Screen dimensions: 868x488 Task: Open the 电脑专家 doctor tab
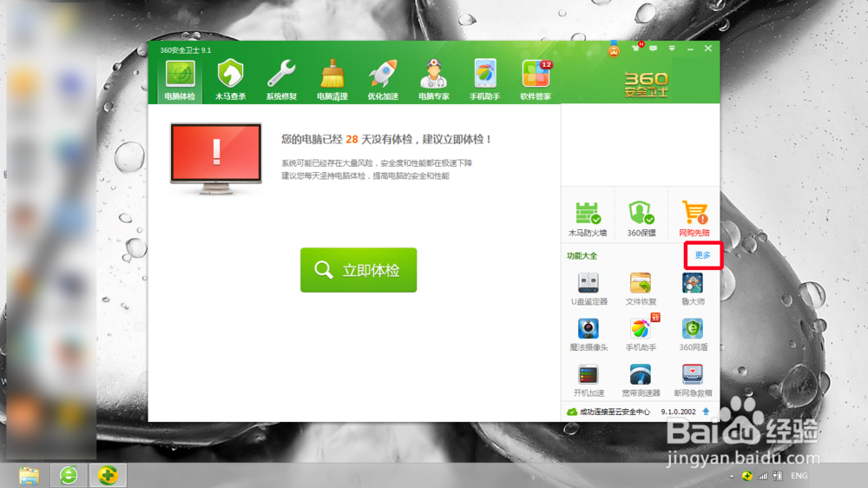(x=434, y=80)
